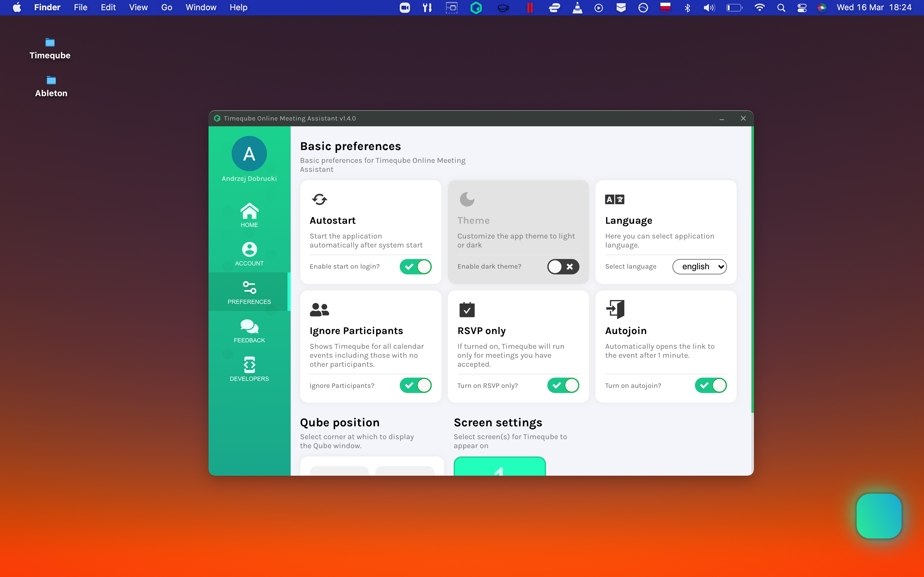Screen dimensions: 924x577
Task: Turn off the autojoin toggle
Action: point(711,385)
